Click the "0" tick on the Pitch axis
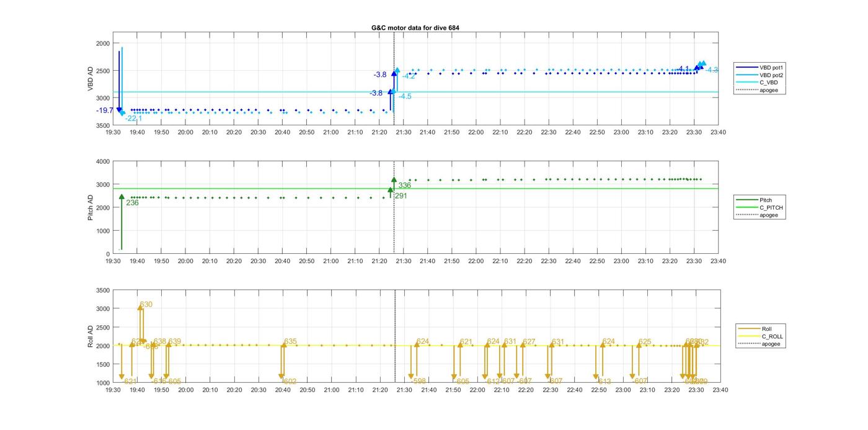Viewport: 868px width, 430px height. [x=108, y=254]
